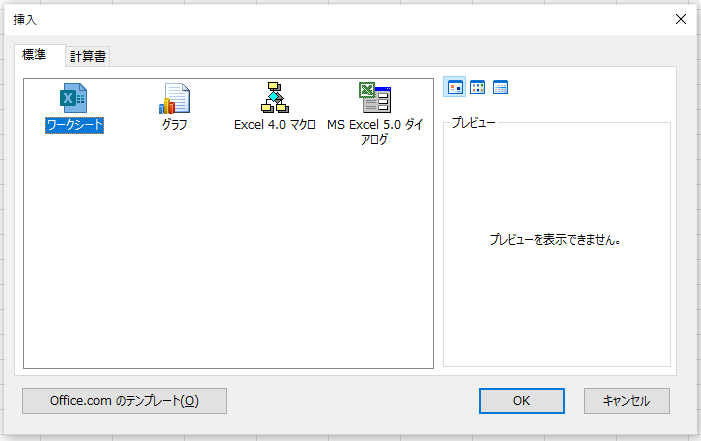This screenshot has height=441, width=701.
Task: Select the グラフ chart icon
Action: pos(174,98)
